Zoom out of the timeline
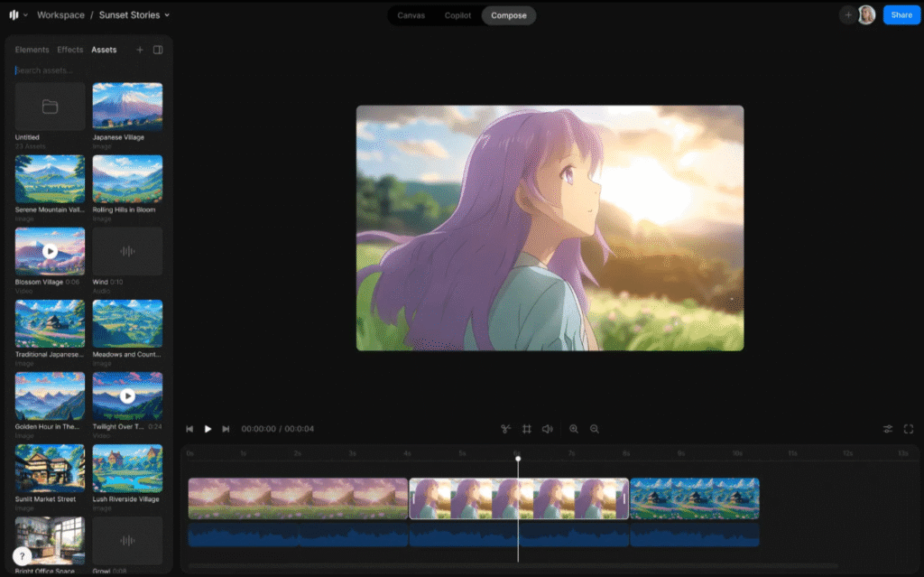924x577 pixels. point(595,429)
